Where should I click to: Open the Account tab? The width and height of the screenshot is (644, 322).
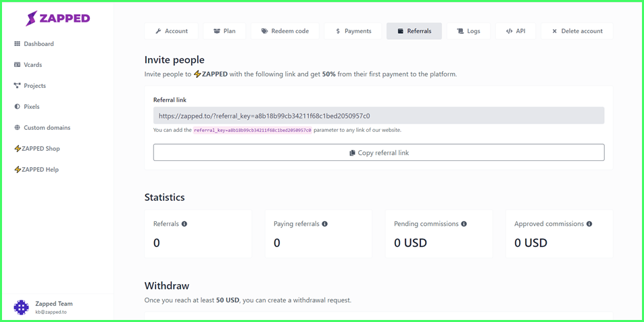171,31
